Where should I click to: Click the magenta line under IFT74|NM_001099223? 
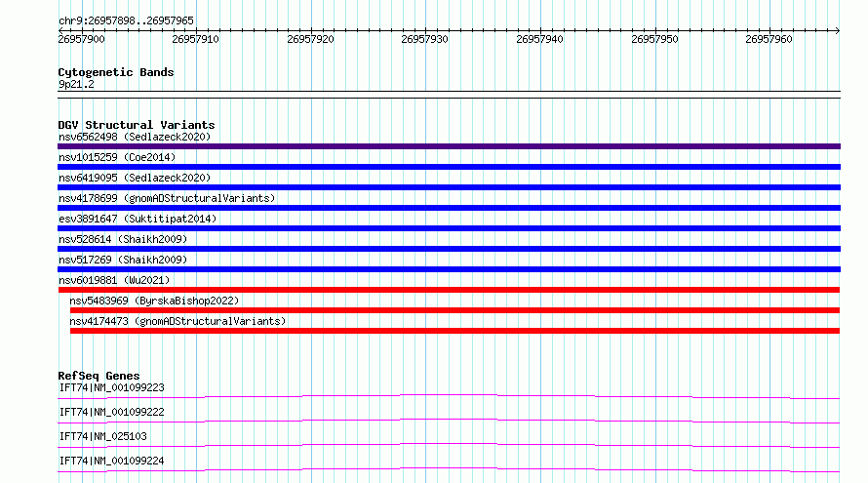tap(449, 396)
